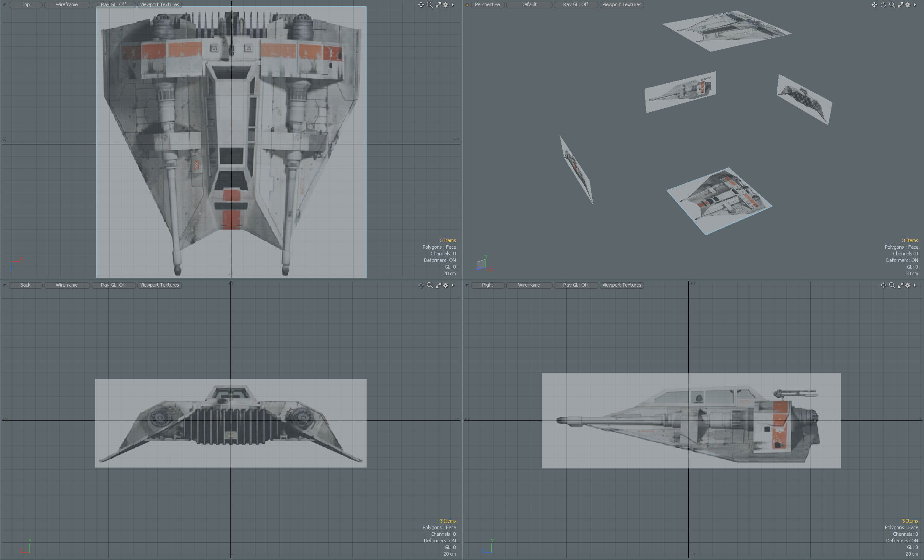The image size is (924, 560).
Task: Expand the Top viewport options arrow
Action: tap(453, 5)
